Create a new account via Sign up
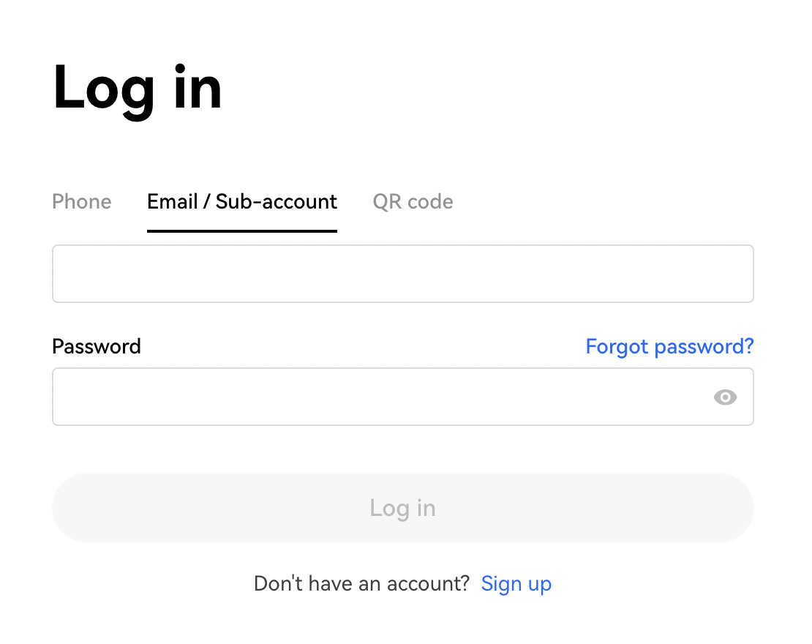 516,583
